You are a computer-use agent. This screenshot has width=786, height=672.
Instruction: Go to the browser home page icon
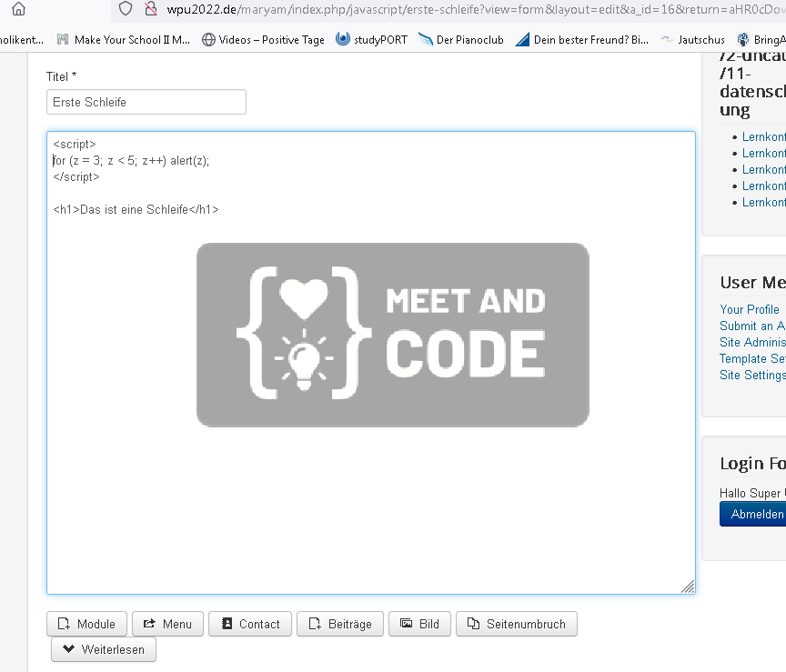point(18,9)
